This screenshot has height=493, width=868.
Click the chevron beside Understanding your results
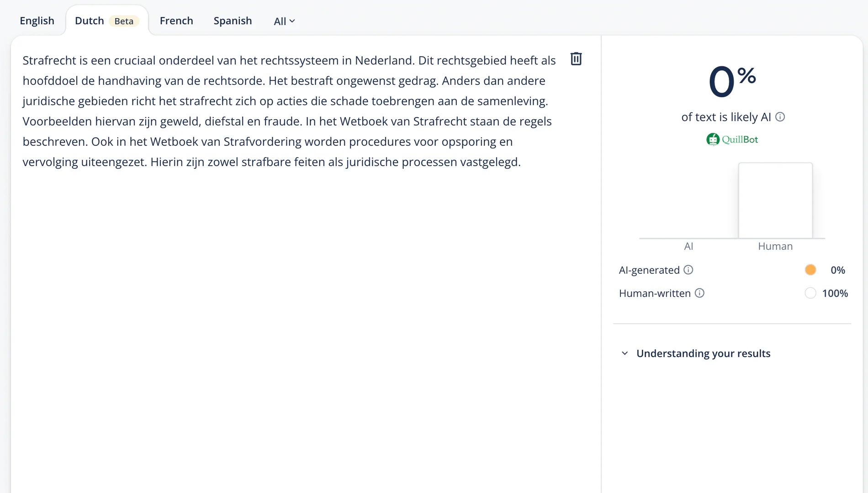[625, 353]
